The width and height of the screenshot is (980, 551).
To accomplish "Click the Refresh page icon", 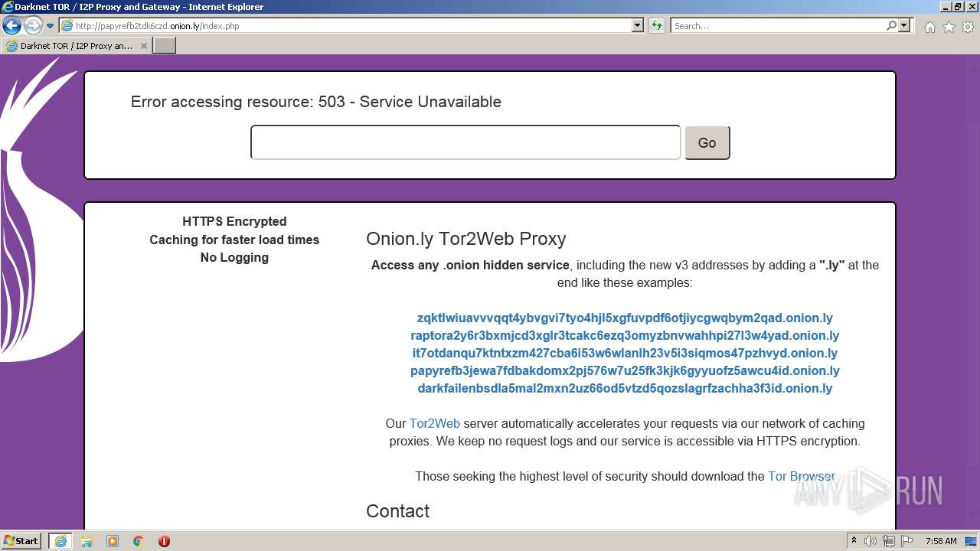I will click(x=657, y=25).
